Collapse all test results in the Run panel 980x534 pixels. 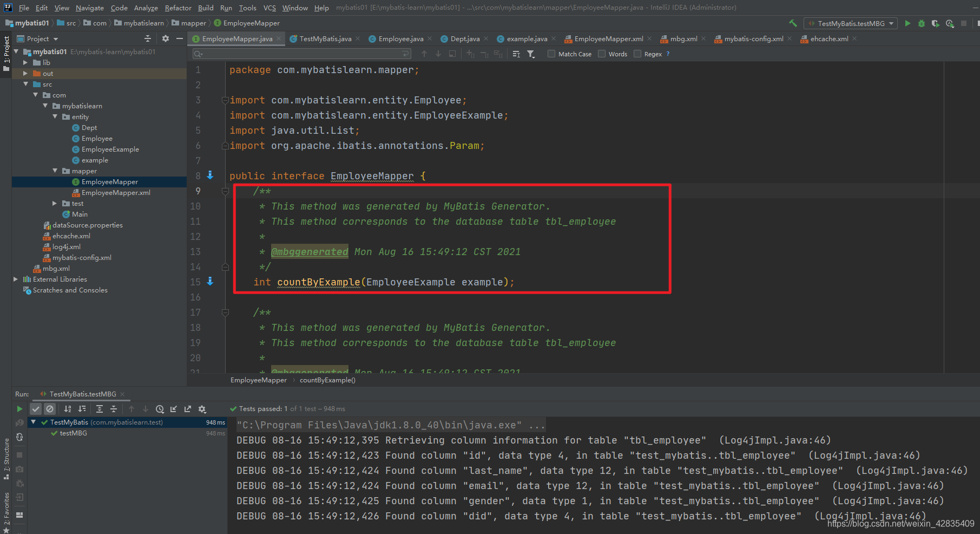[114, 409]
